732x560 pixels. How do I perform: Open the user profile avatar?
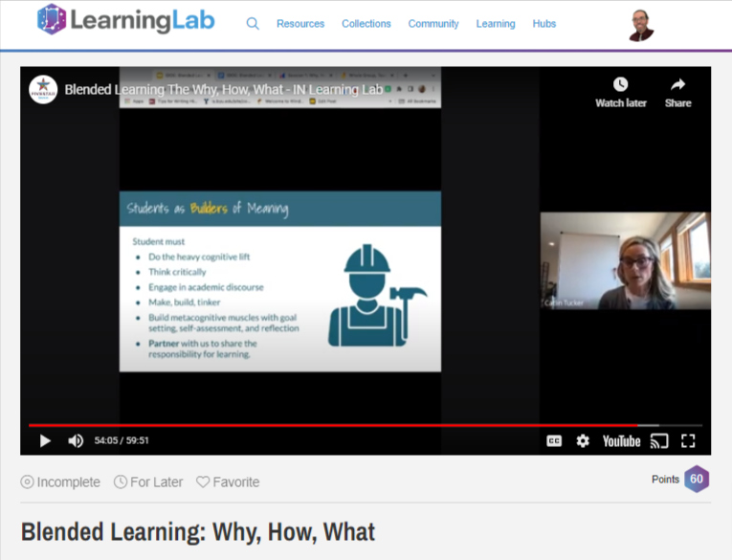(x=641, y=25)
